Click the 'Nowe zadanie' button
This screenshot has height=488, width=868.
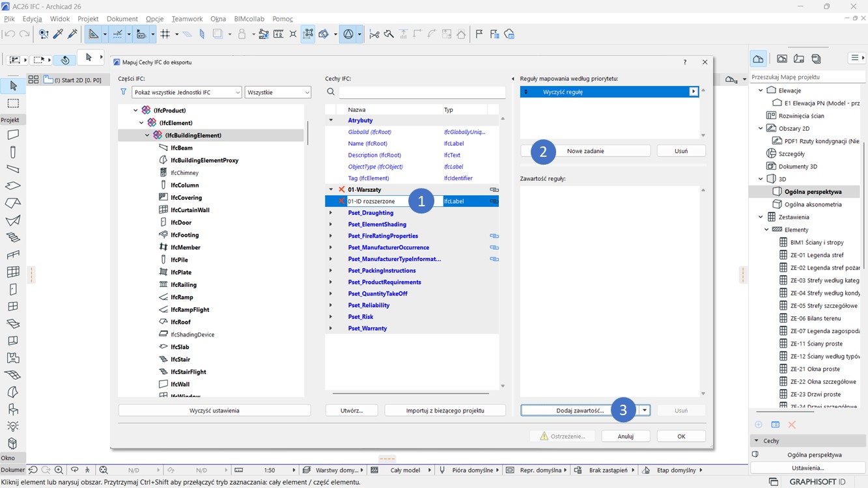point(585,151)
